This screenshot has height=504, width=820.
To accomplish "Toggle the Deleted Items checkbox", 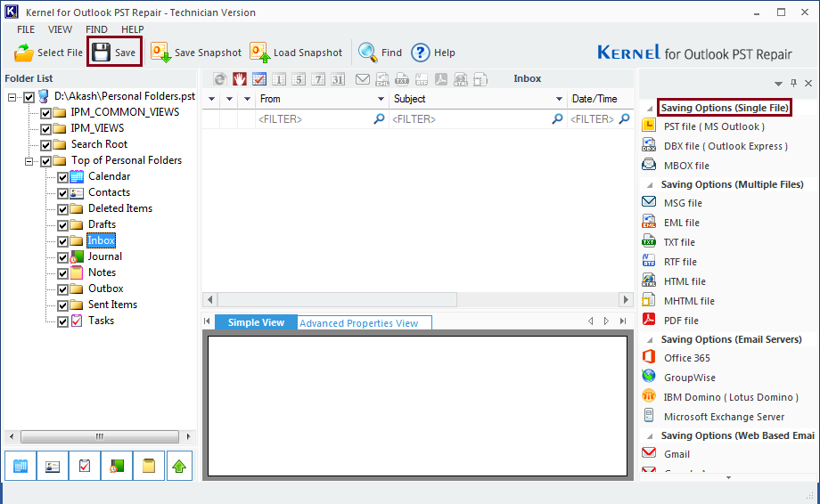I will (x=62, y=209).
